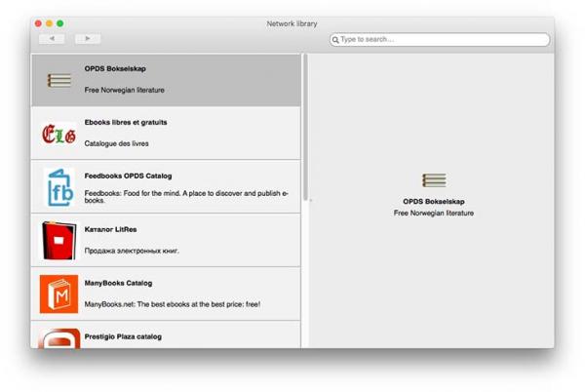Select the OPDS Bokselskap title in list
585x392 pixels.
[115, 68]
